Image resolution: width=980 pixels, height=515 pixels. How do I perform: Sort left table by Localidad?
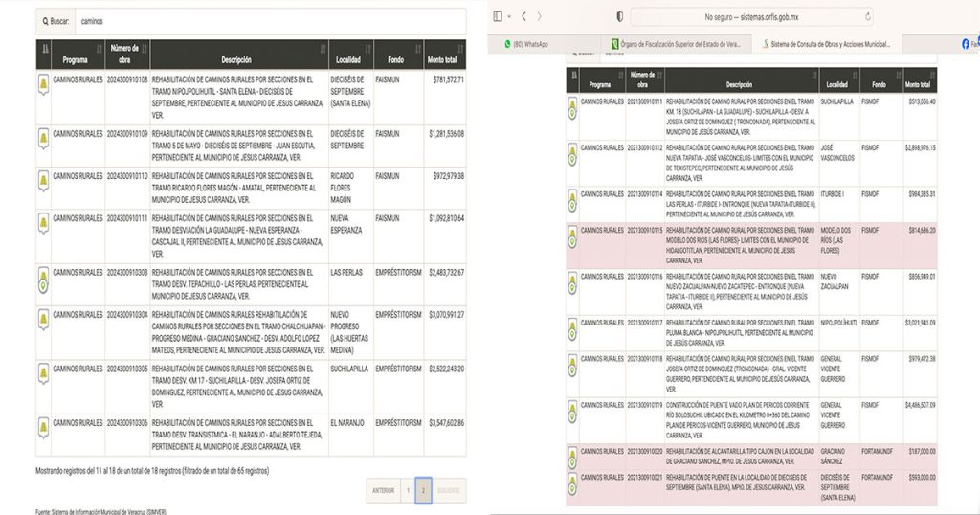click(x=351, y=55)
